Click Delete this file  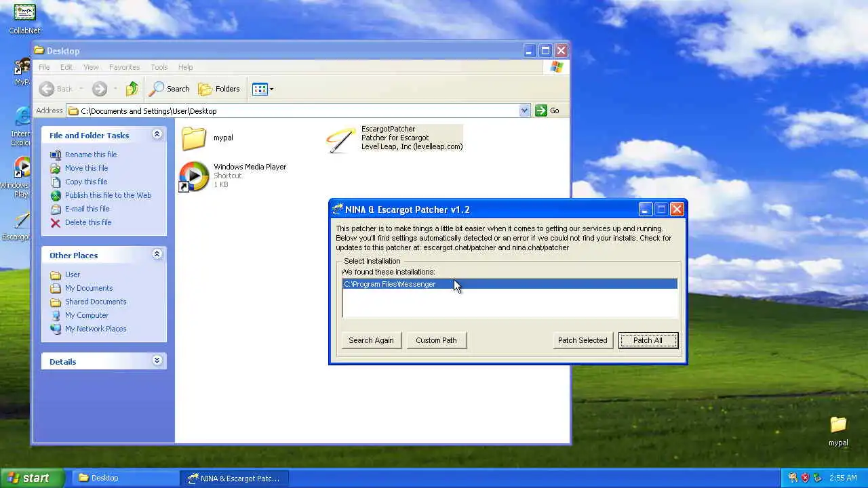pyautogui.click(x=88, y=222)
